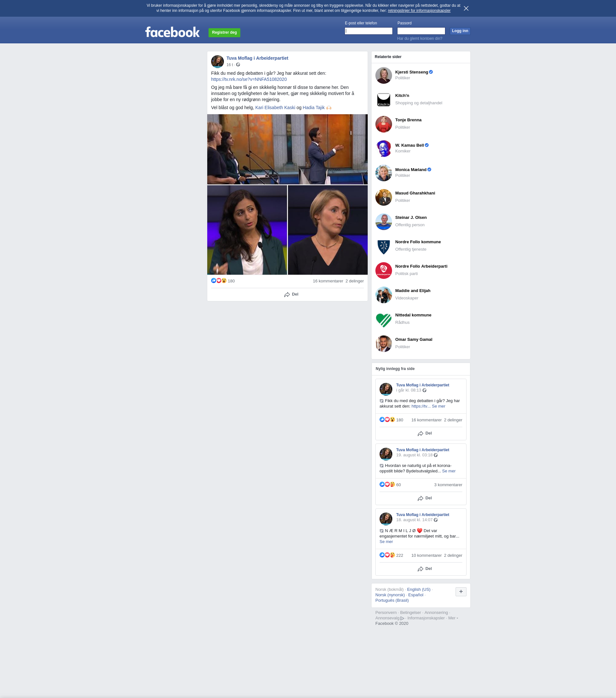
Task: Open the debate studio photo
Action: (287, 149)
